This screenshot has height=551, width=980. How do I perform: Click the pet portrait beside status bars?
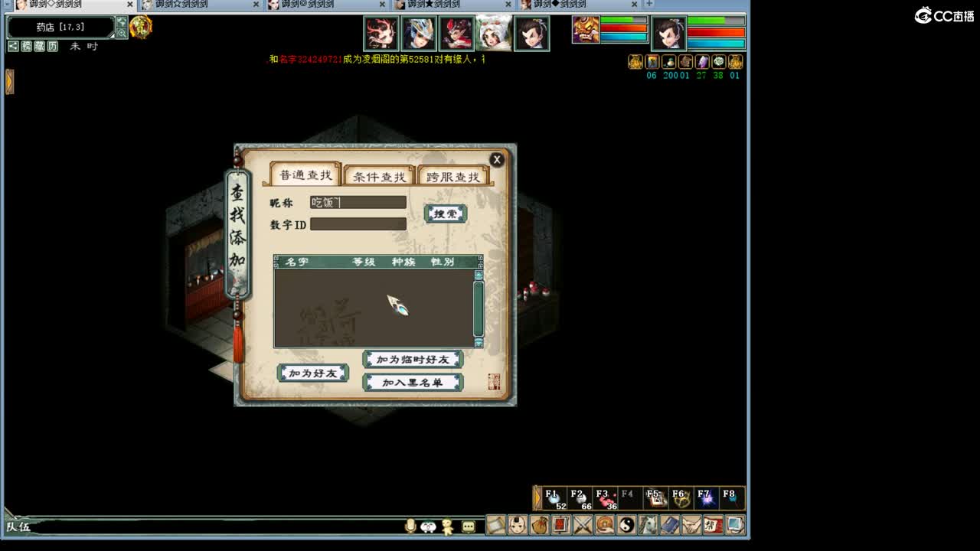(586, 30)
